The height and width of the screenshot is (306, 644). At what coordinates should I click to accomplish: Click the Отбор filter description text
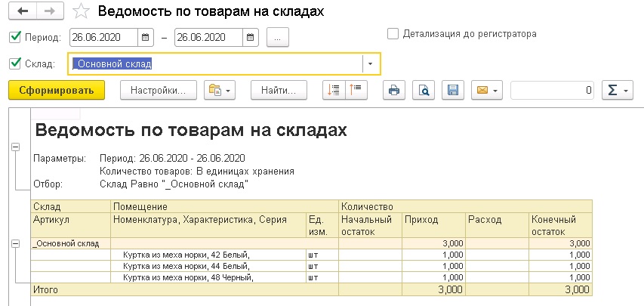pyautogui.click(x=174, y=184)
